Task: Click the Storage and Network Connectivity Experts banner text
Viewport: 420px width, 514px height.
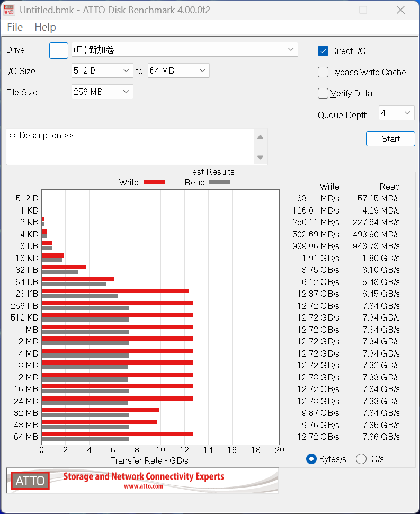Action: tap(144, 476)
